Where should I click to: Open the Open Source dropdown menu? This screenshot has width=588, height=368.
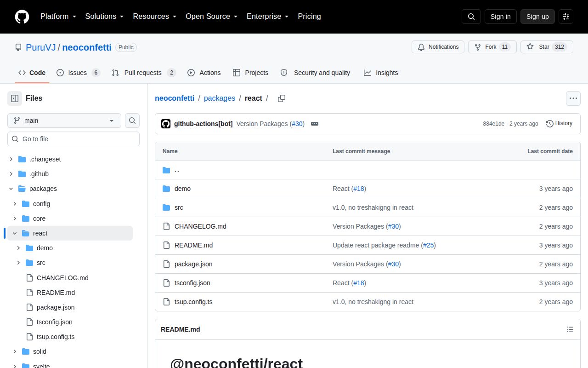pos(211,16)
